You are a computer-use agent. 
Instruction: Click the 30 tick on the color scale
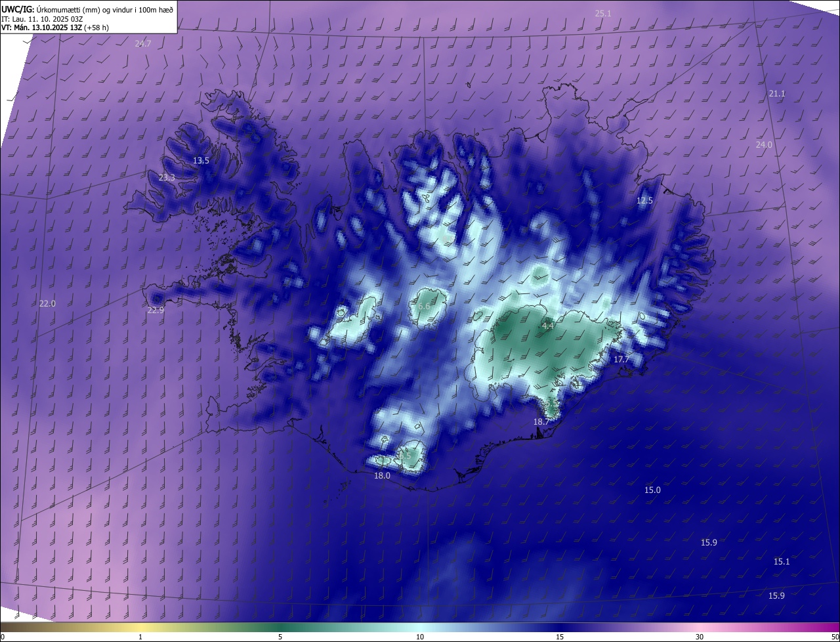click(x=700, y=637)
